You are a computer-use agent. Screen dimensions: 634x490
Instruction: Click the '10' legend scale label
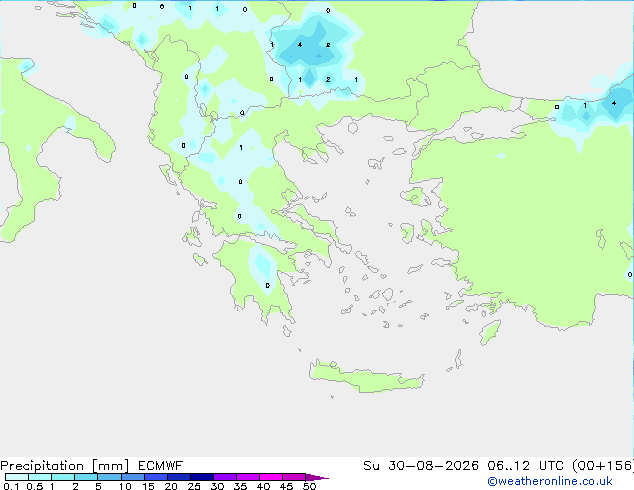125,486
